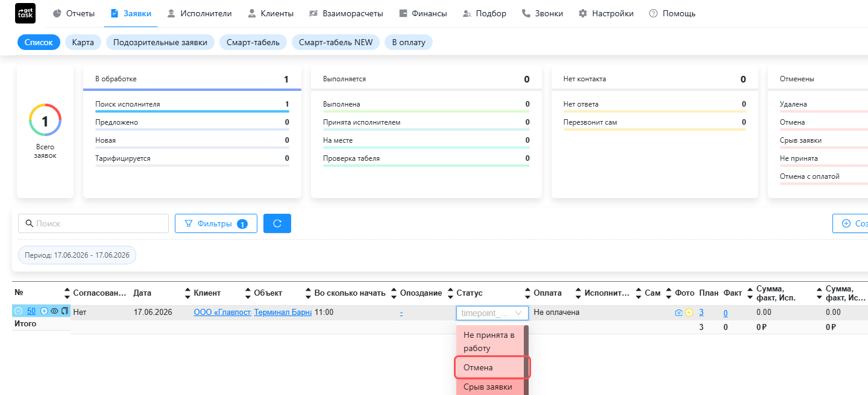Click the circled plus icon next to order 50
This screenshot has height=395, width=868.
(44, 311)
